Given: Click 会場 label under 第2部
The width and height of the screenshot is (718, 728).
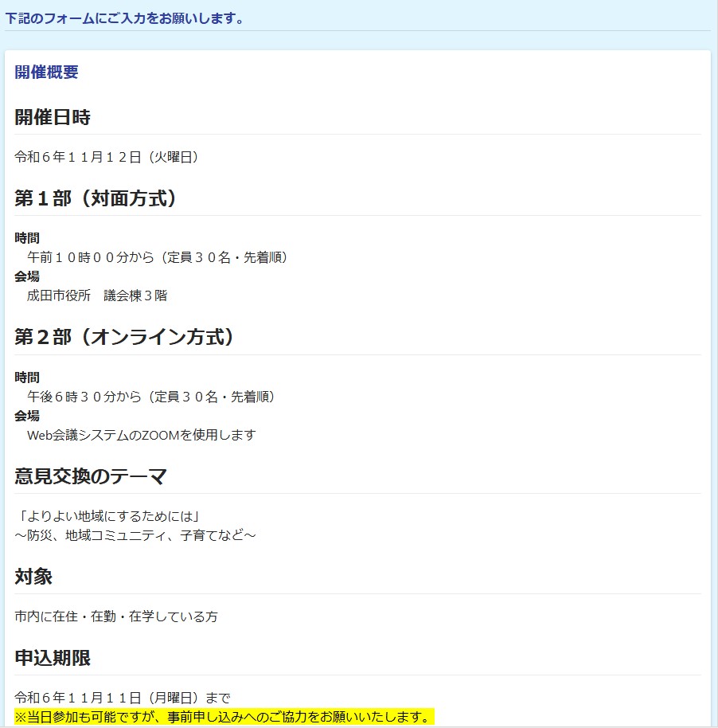Looking at the screenshot, I should coord(27,416).
